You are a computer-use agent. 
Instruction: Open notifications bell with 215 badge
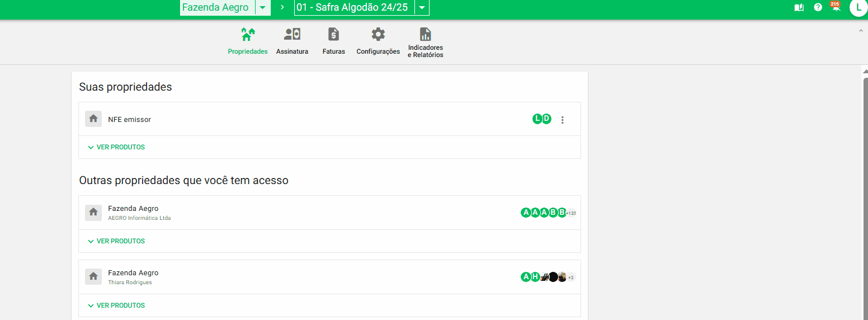coord(836,7)
